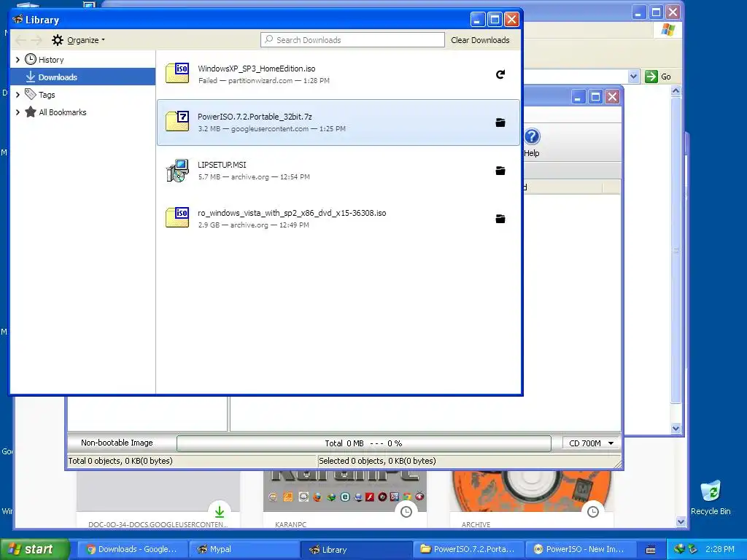Open the KARANPC thumbnail tile

tap(345, 499)
